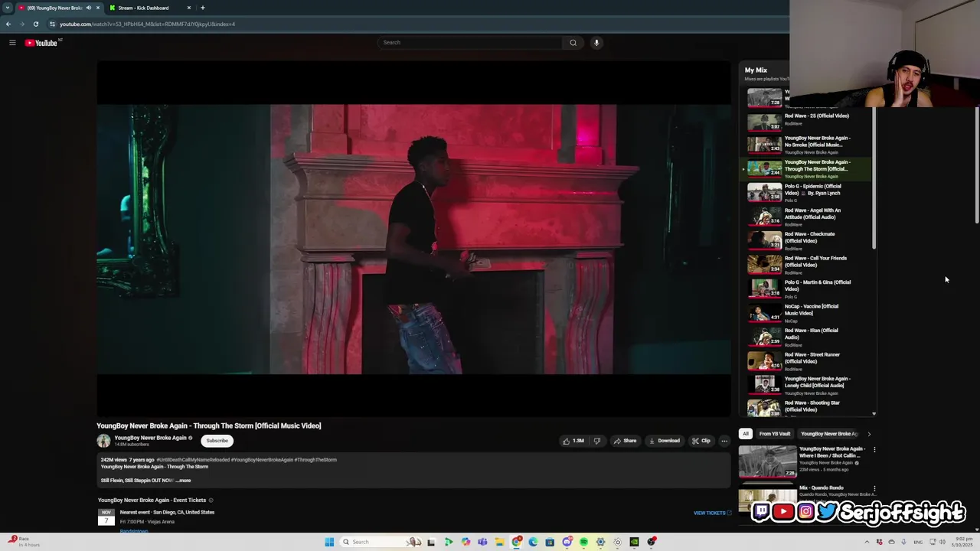Download the current video
The image size is (980, 551).
click(664, 441)
